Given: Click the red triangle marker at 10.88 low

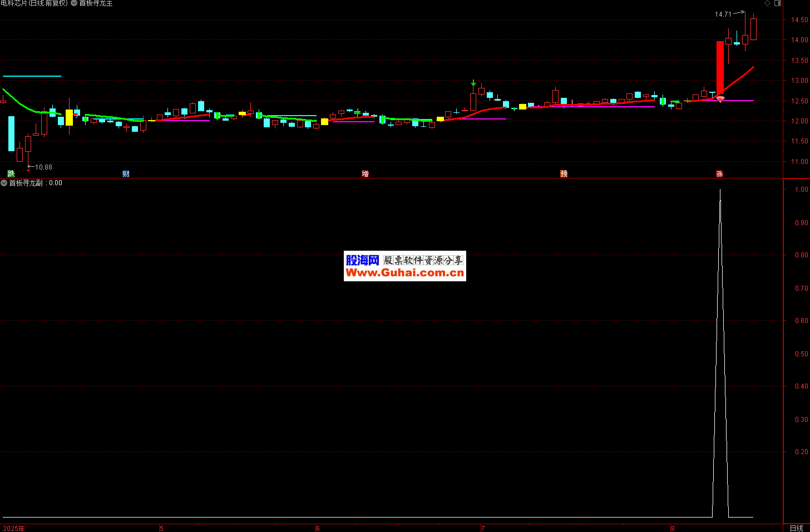Looking at the screenshot, I should [x=28, y=169].
